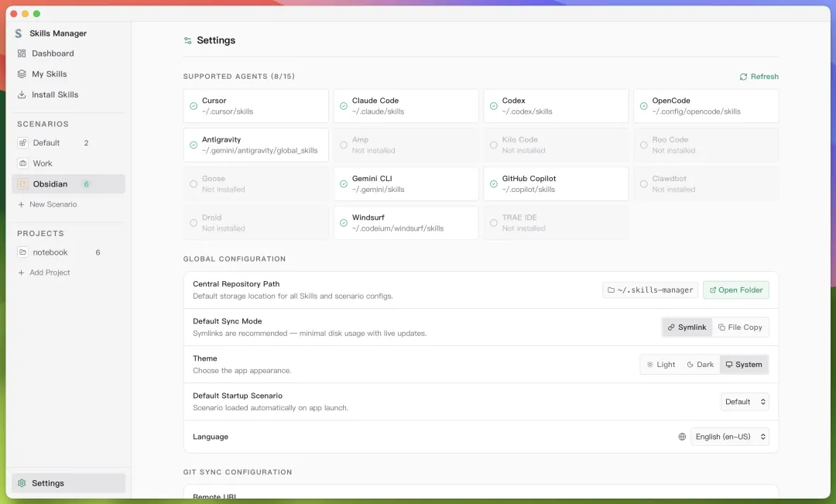Click the ~/.copilot/skills path text
836x504 pixels.
[529, 190]
